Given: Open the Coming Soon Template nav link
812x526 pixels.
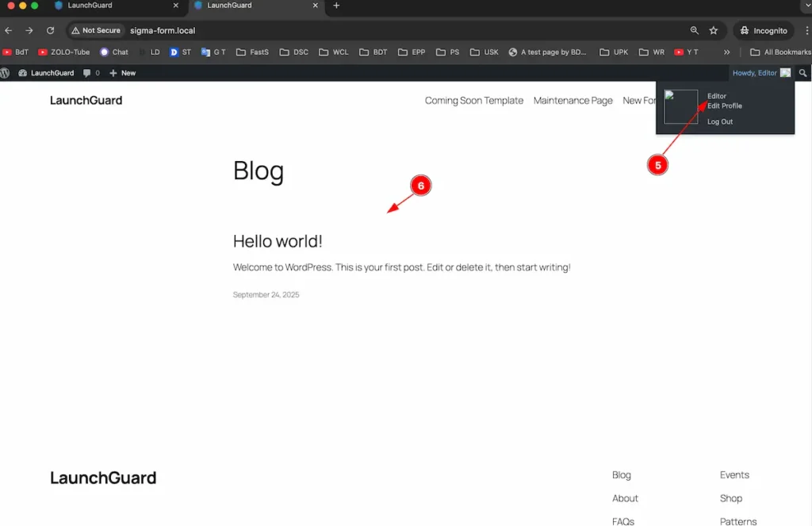Looking at the screenshot, I should (x=474, y=101).
